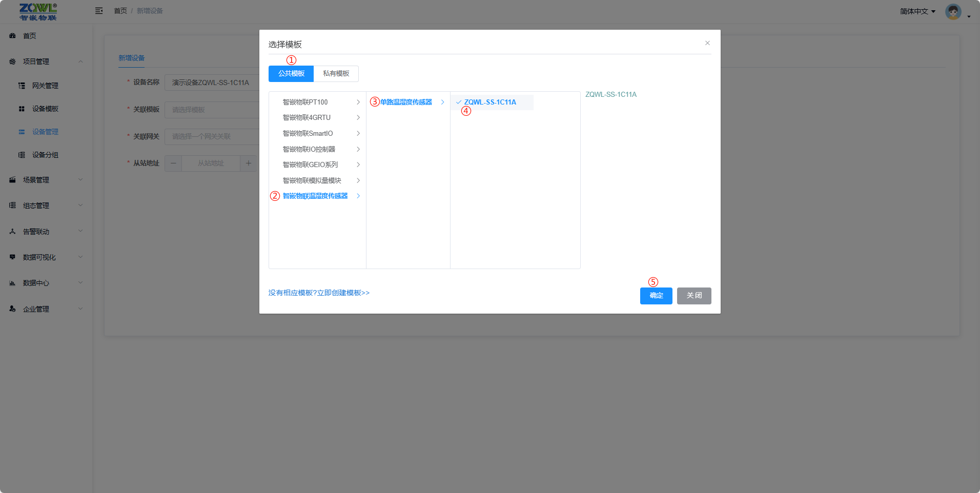
Task: Click the 设备模板 grid icon
Action: [x=22, y=109]
